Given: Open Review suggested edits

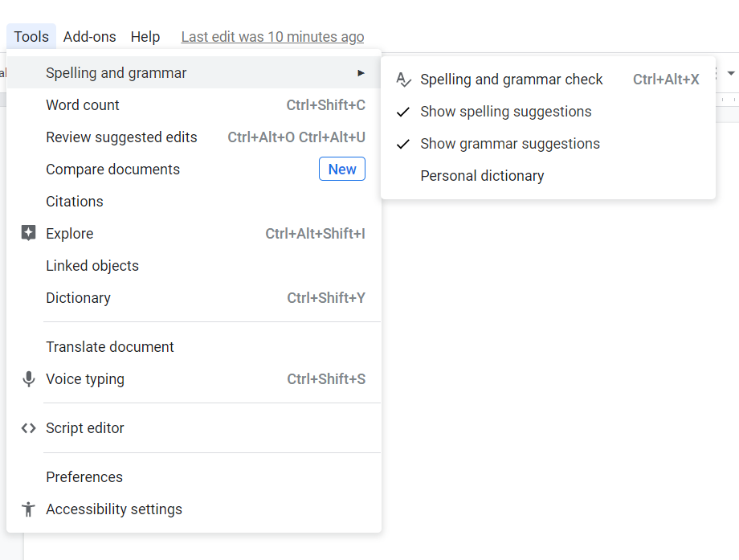Looking at the screenshot, I should (194, 137).
